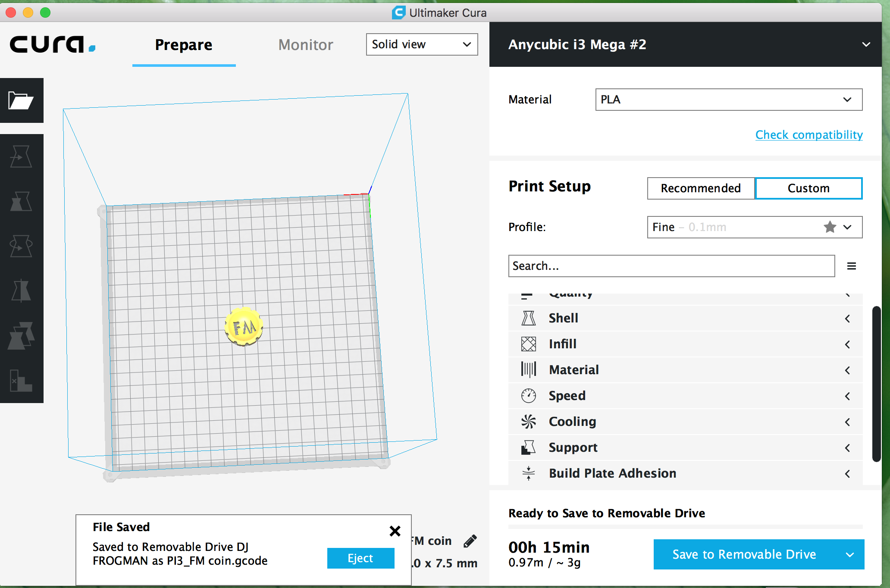Image resolution: width=890 pixels, height=588 pixels.
Task: Click the Build Plate Adhesion label
Action: tap(613, 473)
